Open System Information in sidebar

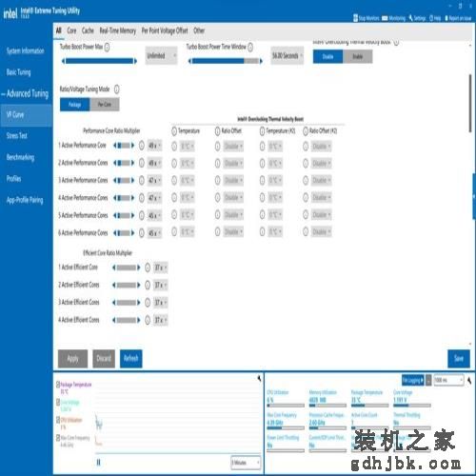[26, 50]
